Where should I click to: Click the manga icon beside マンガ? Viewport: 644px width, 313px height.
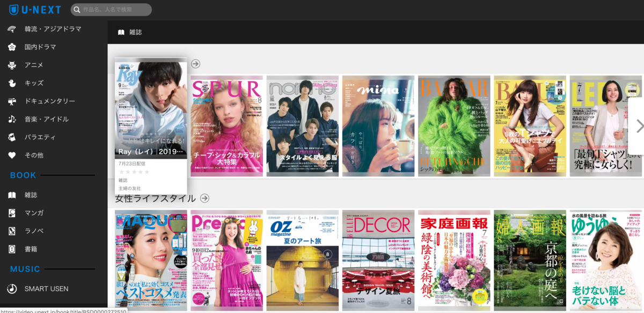click(x=12, y=213)
